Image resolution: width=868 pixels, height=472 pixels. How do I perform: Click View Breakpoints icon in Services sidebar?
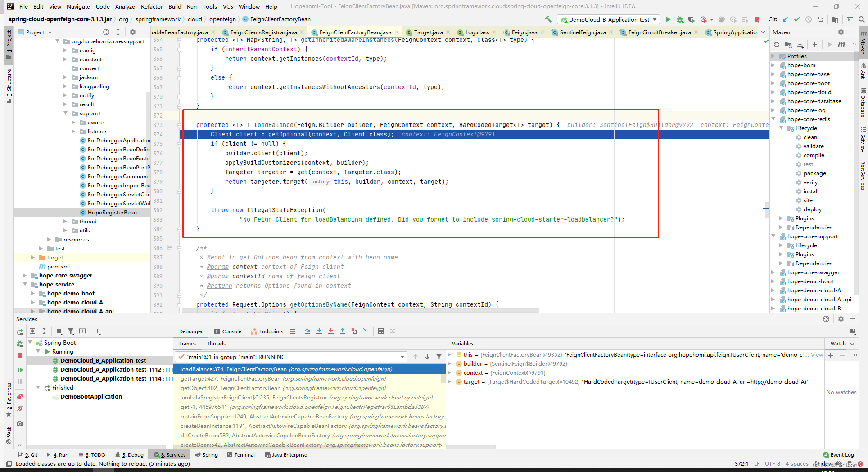coord(20,397)
